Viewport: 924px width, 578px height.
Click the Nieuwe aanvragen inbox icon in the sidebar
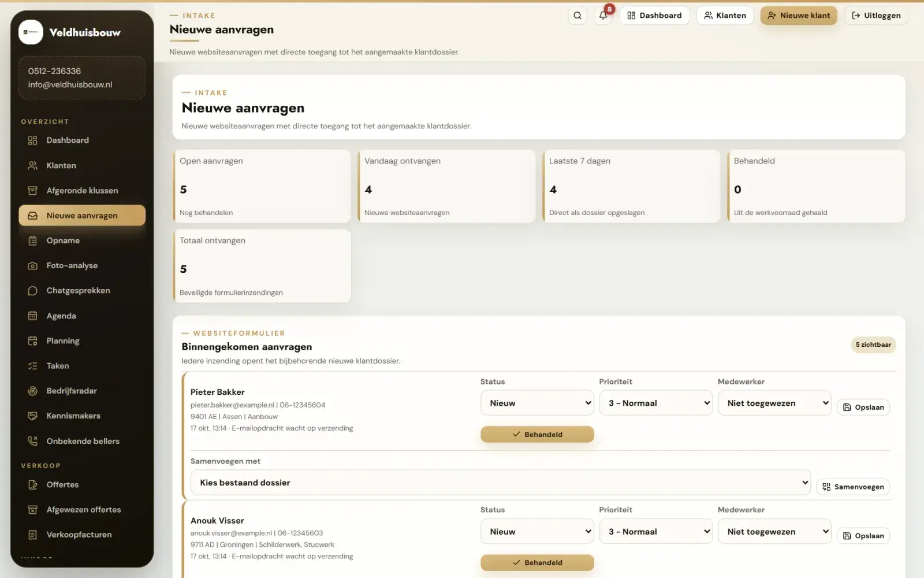coord(32,216)
